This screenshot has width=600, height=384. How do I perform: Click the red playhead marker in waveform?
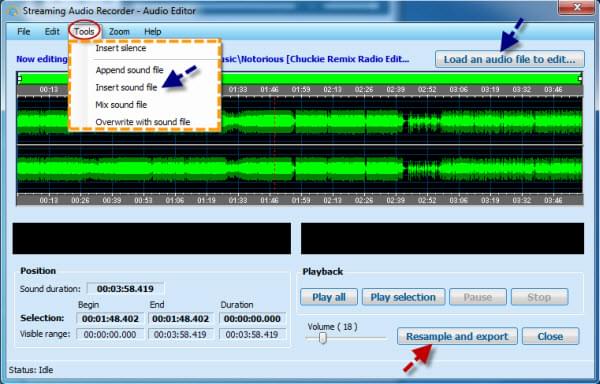tap(274, 145)
